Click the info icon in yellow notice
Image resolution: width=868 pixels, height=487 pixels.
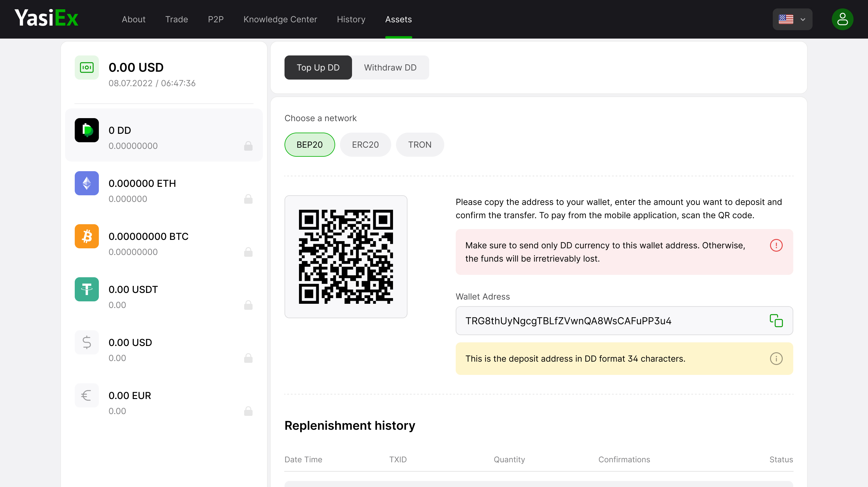click(x=776, y=359)
